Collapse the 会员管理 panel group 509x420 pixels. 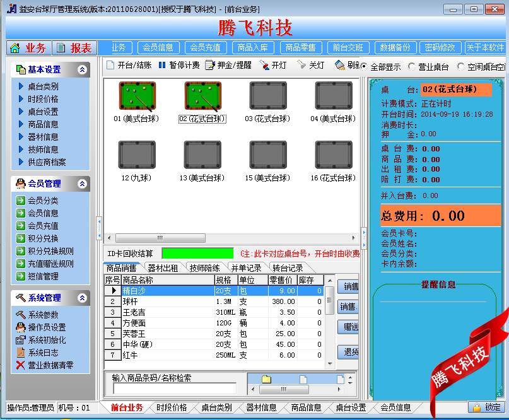click(82, 184)
